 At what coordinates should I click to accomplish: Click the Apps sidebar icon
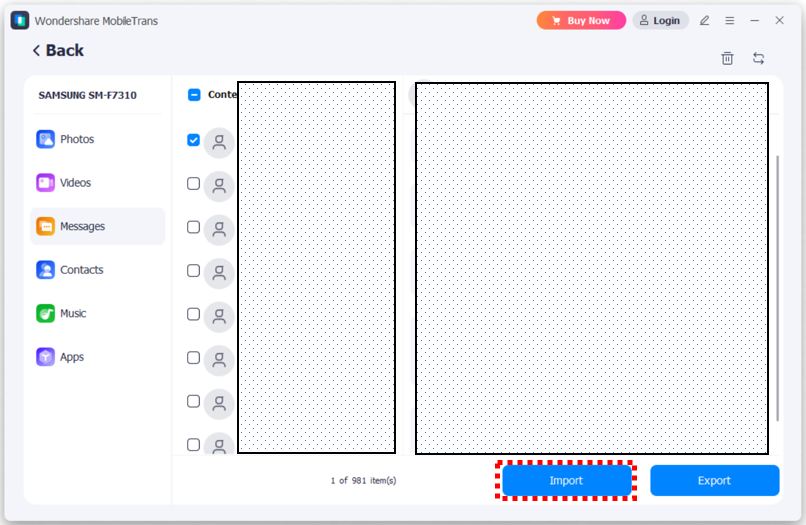point(46,357)
